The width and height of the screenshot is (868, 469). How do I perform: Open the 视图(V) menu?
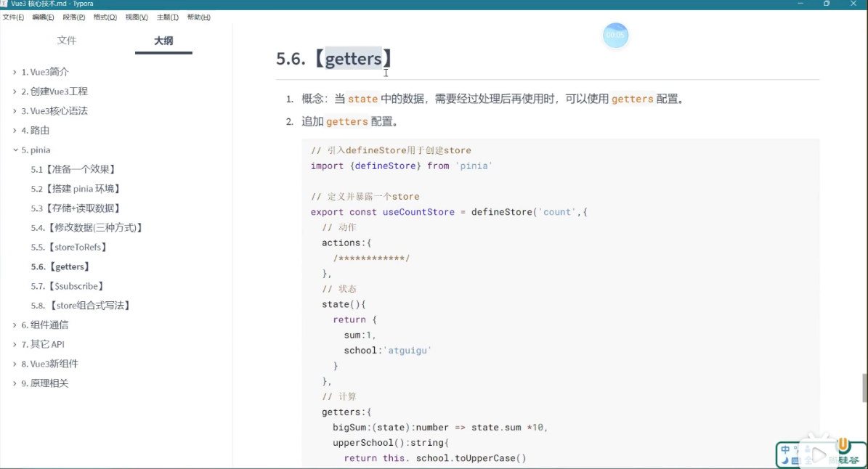(x=136, y=17)
